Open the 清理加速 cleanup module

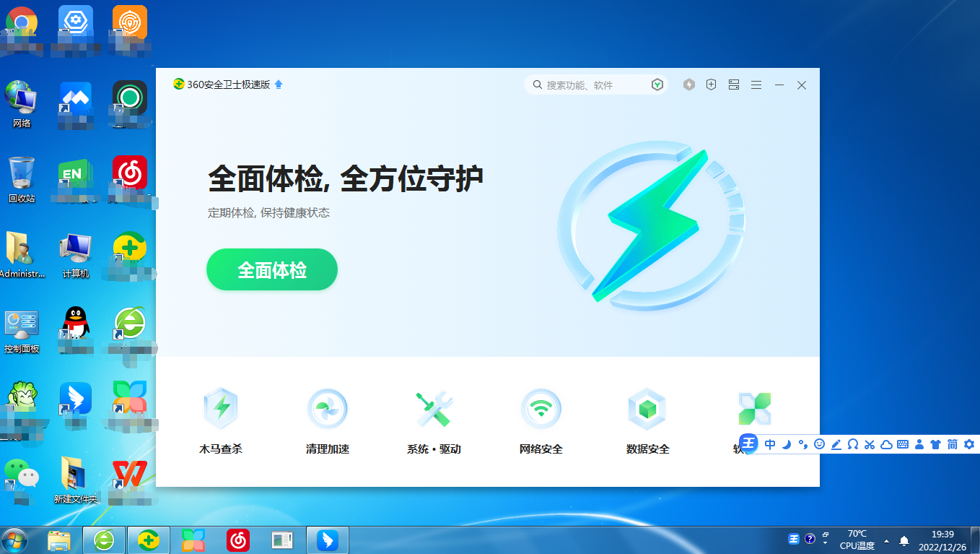pos(328,422)
